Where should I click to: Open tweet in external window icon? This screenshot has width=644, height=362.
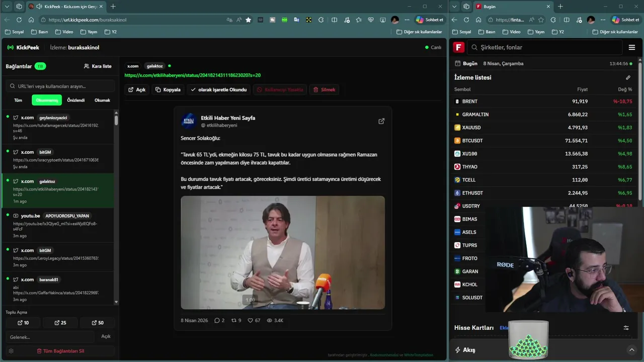[381, 121]
